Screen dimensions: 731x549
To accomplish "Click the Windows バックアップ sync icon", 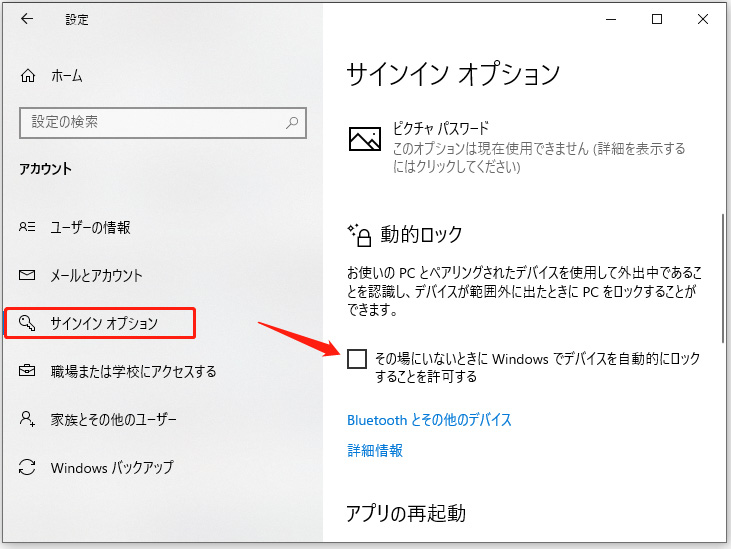I will (27, 467).
